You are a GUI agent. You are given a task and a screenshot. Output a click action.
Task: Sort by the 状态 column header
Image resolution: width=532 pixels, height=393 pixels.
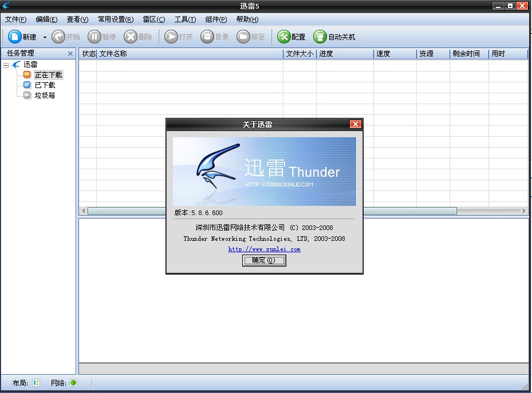click(x=88, y=54)
